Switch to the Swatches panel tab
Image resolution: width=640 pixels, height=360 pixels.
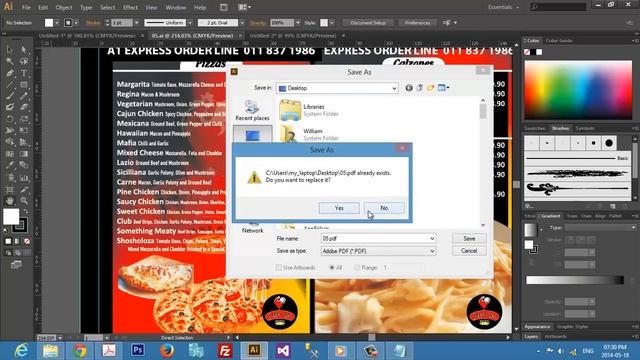[x=535, y=129]
